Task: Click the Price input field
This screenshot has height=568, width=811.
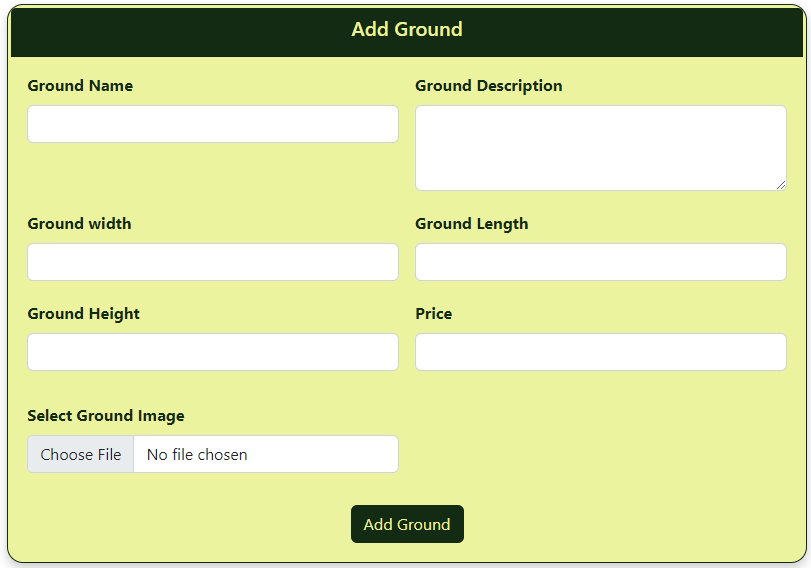Action: (x=600, y=352)
